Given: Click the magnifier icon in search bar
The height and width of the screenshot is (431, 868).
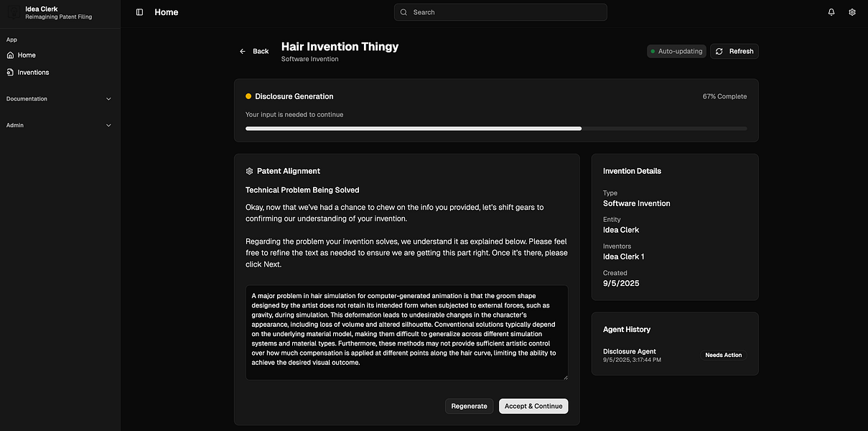Looking at the screenshot, I should tap(404, 12).
